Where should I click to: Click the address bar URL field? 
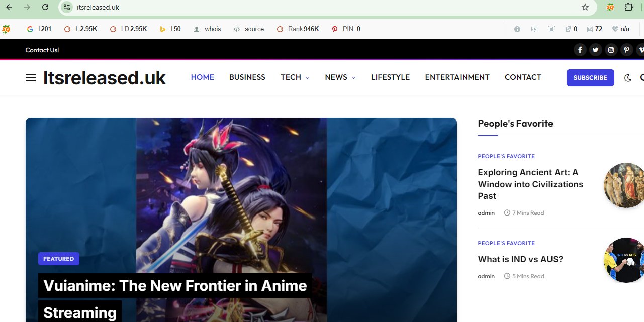[x=302, y=7]
